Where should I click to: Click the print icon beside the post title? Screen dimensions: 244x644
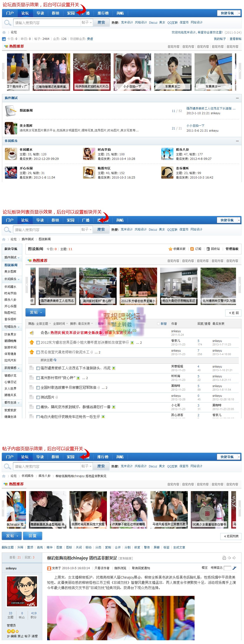coord(224,558)
